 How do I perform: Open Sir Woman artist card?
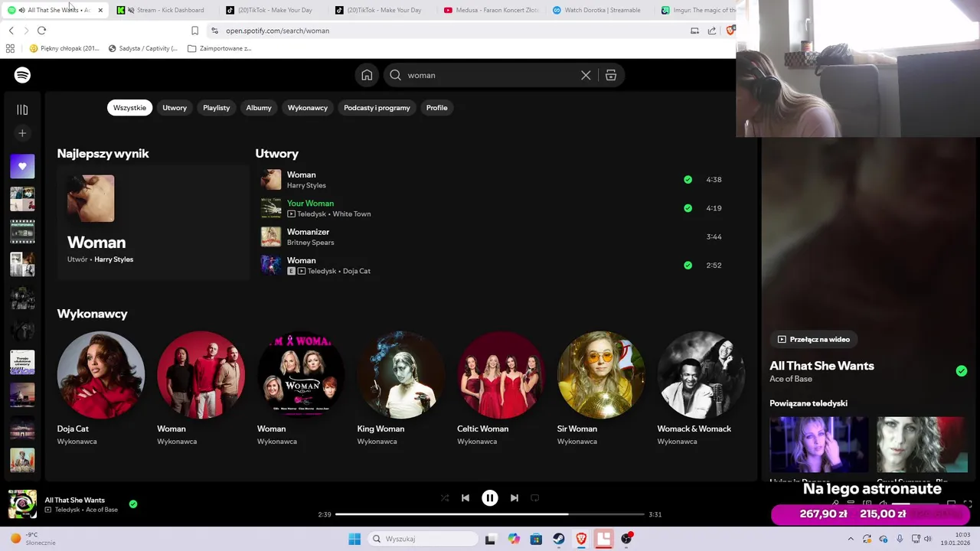point(601,389)
